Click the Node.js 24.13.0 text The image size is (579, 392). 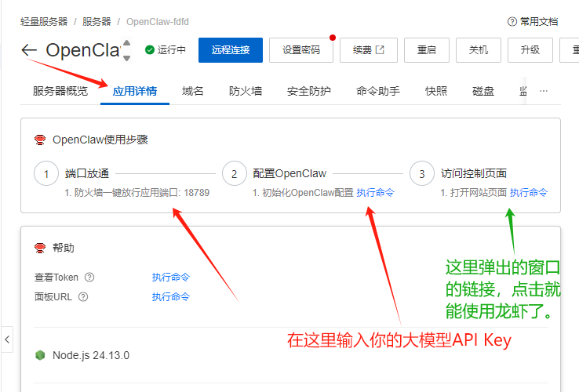click(91, 355)
